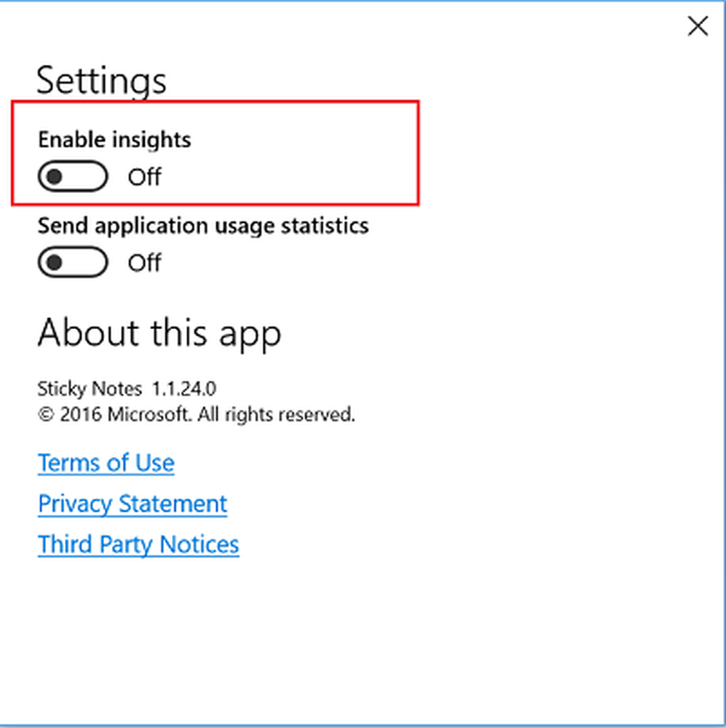
Task: Open the Privacy Statement link
Action: 133,504
